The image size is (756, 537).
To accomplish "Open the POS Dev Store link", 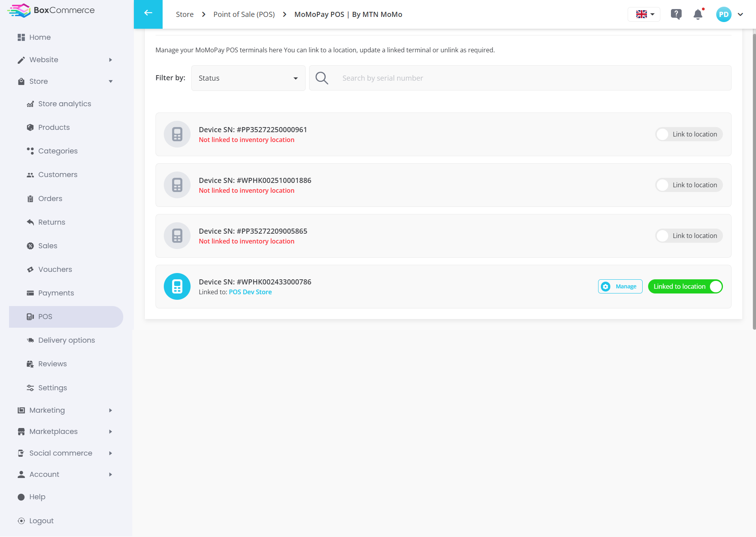I will (250, 292).
